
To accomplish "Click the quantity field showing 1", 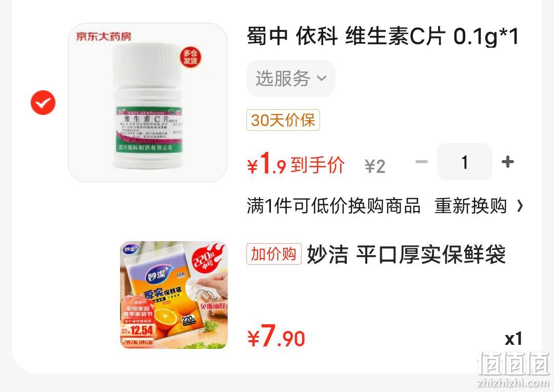I will [x=465, y=162].
